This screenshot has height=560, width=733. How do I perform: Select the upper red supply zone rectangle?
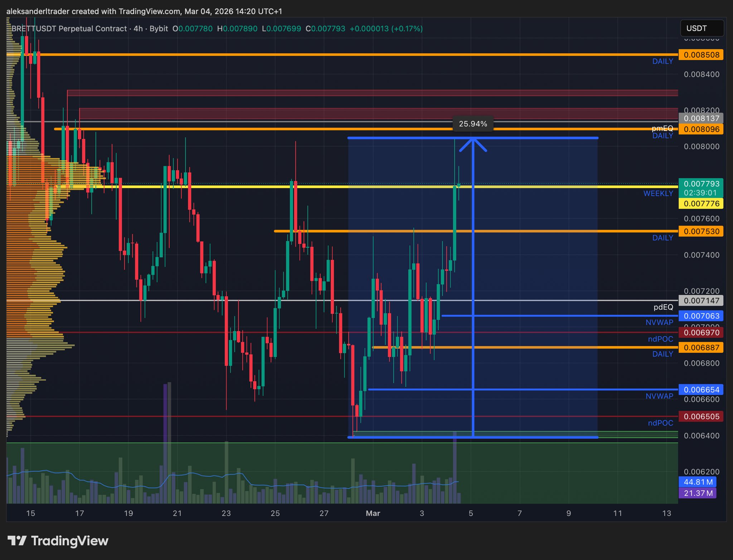[x=372, y=93]
